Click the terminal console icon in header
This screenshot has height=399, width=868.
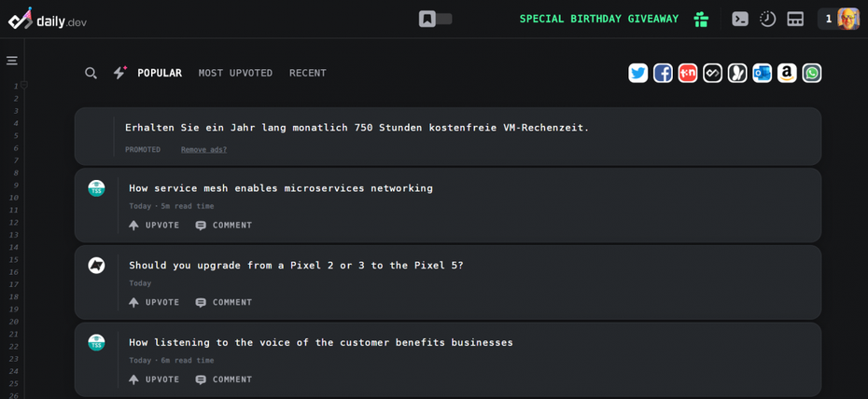click(740, 20)
